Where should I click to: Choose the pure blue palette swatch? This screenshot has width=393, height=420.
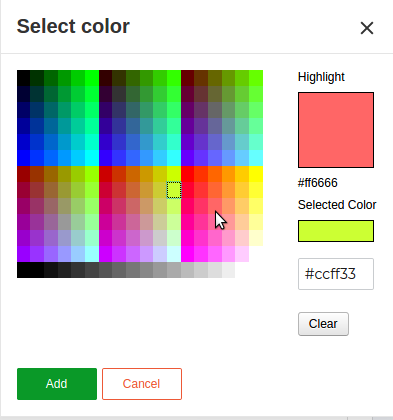24,158
